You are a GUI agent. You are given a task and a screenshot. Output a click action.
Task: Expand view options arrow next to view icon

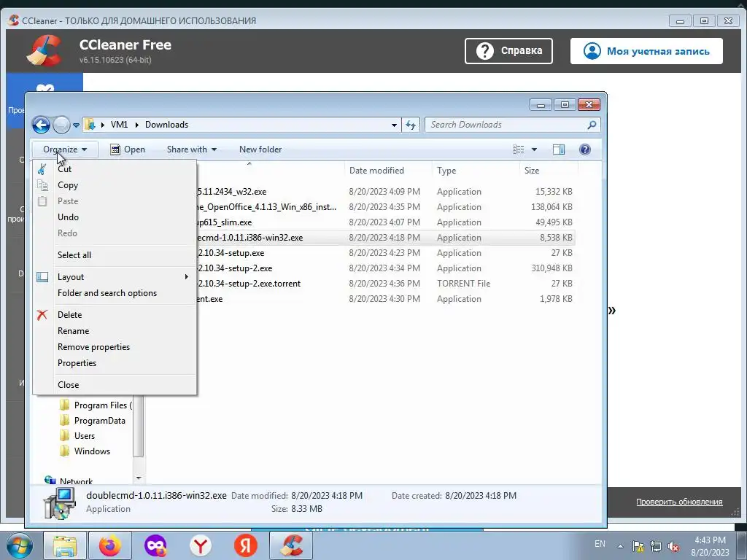click(x=534, y=149)
